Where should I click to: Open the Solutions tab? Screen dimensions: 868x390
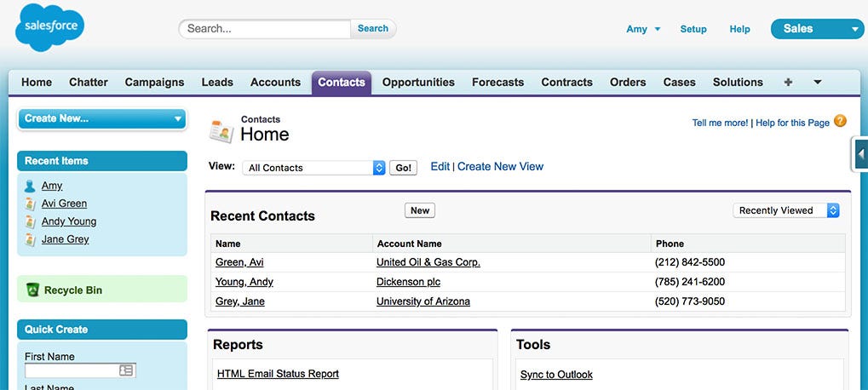coord(738,83)
